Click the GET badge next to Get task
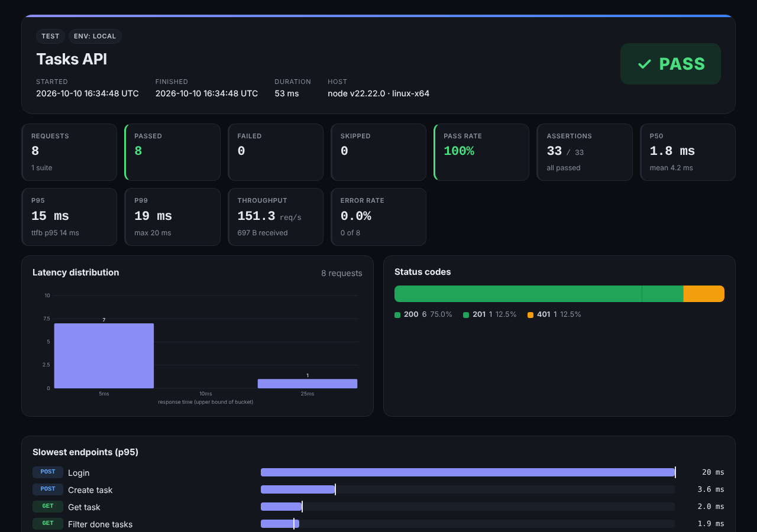757x532 pixels. [48, 507]
